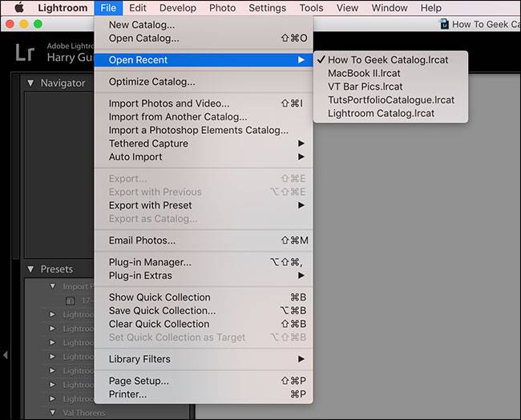Open the Edit menu

[138, 8]
